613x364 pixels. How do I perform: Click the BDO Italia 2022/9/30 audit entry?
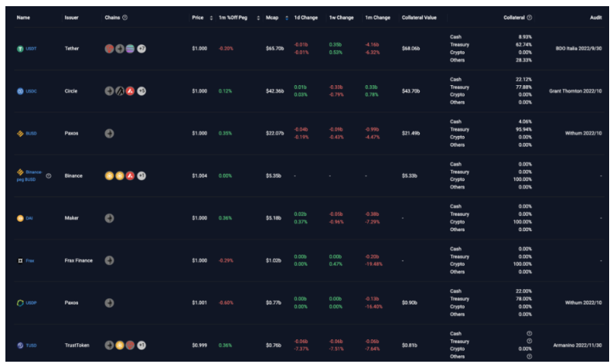(x=578, y=49)
